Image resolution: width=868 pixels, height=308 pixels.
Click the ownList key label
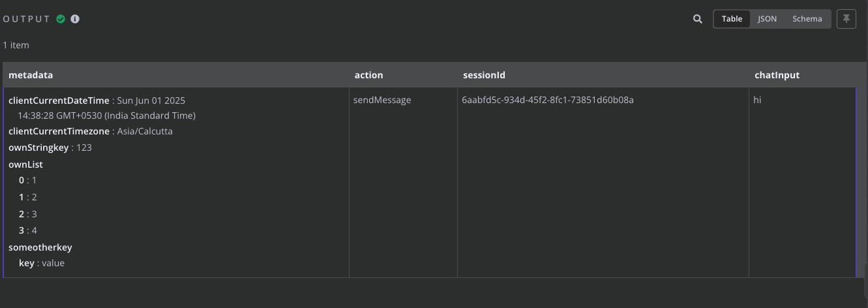pyautogui.click(x=25, y=164)
